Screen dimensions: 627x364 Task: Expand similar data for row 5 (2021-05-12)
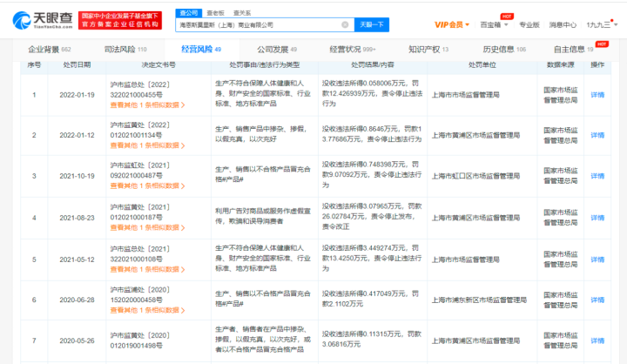tap(147, 270)
